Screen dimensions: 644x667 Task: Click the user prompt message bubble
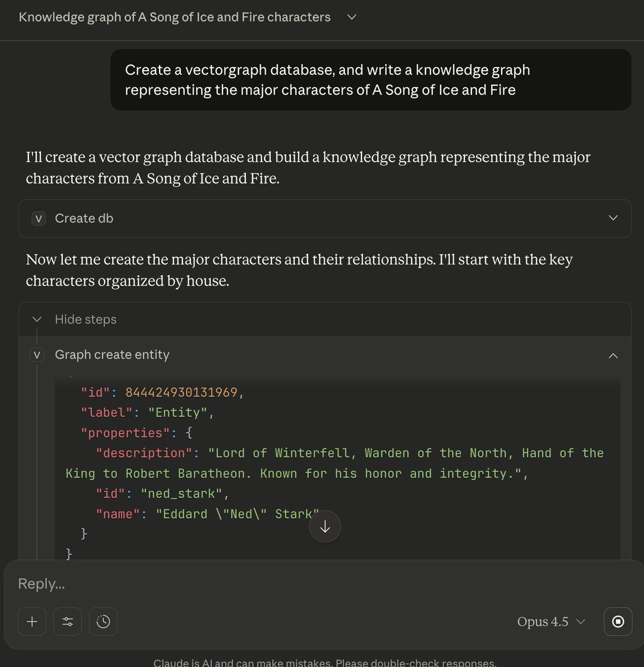pos(371,80)
